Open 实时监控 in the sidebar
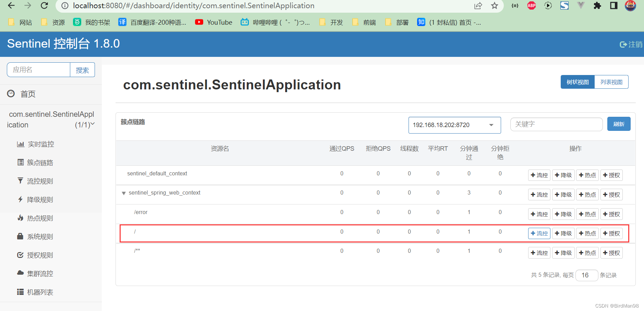Image resolution: width=644 pixels, height=311 pixels. point(36,144)
